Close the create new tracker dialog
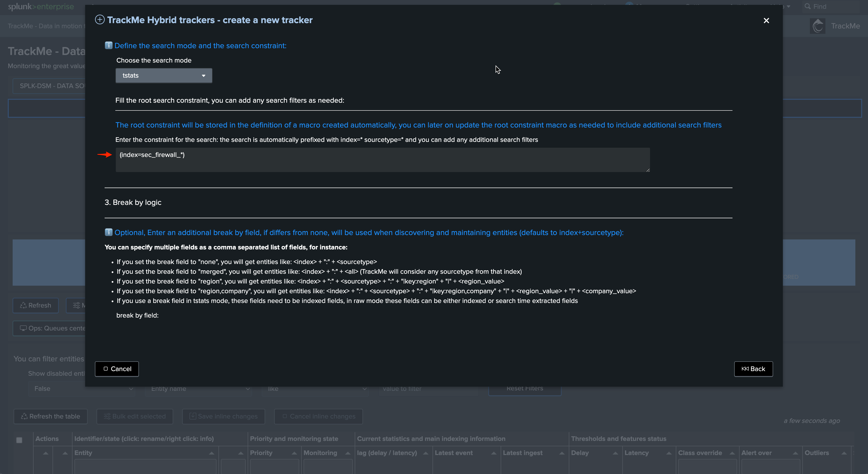The height and width of the screenshot is (474, 868). (766, 21)
